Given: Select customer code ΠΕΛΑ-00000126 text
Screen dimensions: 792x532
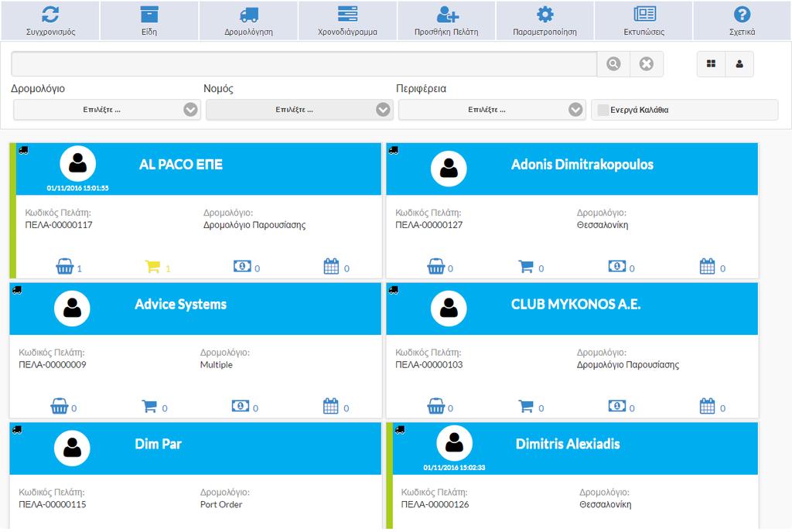Looking at the screenshot, I should tap(435, 505).
